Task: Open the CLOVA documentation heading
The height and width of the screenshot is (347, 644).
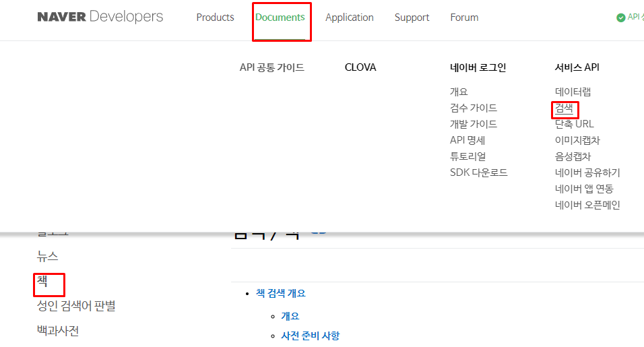Action: [x=360, y=67]
